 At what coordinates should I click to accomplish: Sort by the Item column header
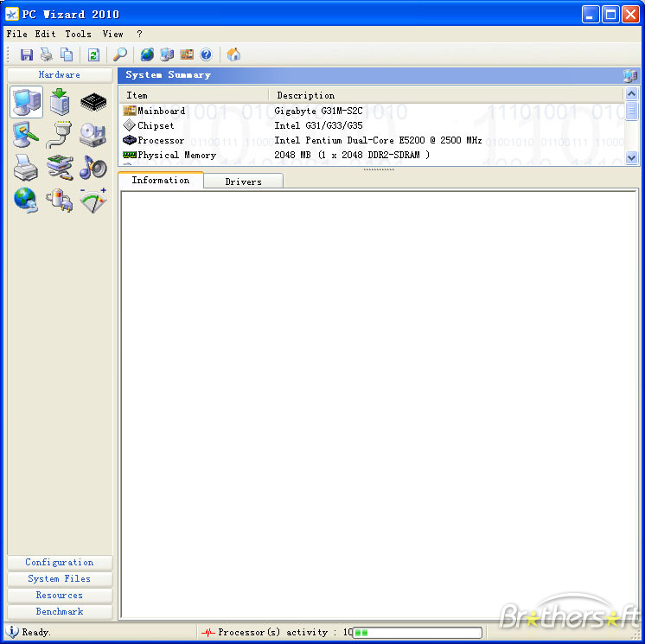[194, 95]
